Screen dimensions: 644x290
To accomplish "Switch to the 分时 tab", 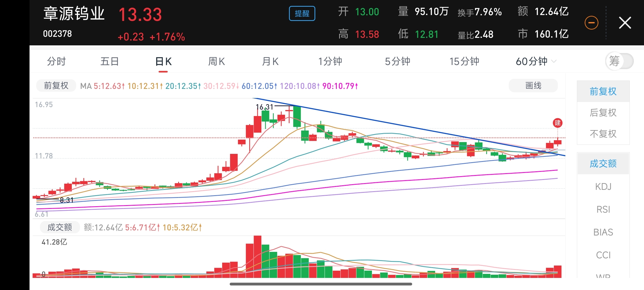I will (x=56, y=61).
